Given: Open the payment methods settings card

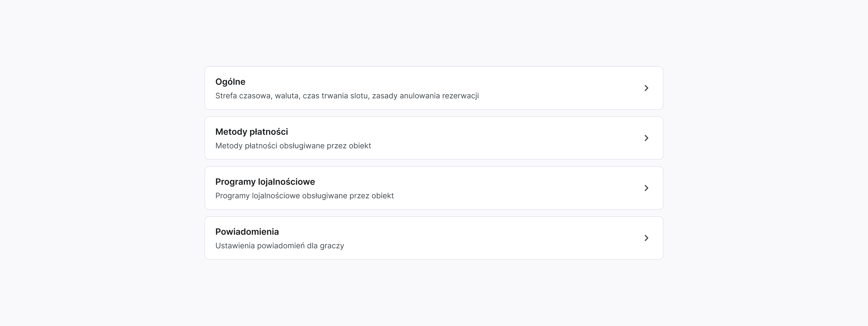Looking at the screenshot, I should tap(434, 138).
